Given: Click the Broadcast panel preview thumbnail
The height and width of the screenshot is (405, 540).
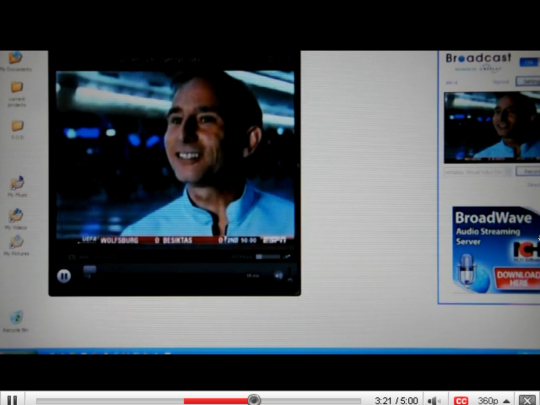Looking at the screenshot, I should pos(492,127).
